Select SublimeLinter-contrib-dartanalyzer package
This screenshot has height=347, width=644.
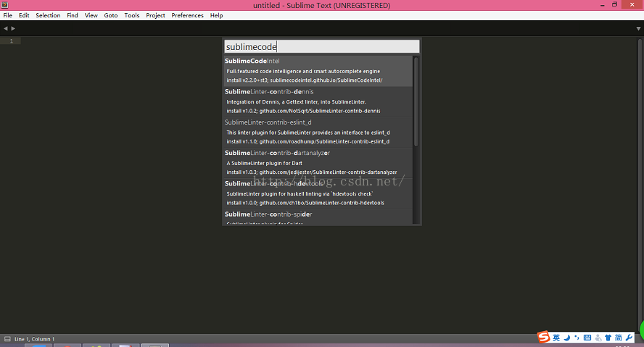pos(318,163)
